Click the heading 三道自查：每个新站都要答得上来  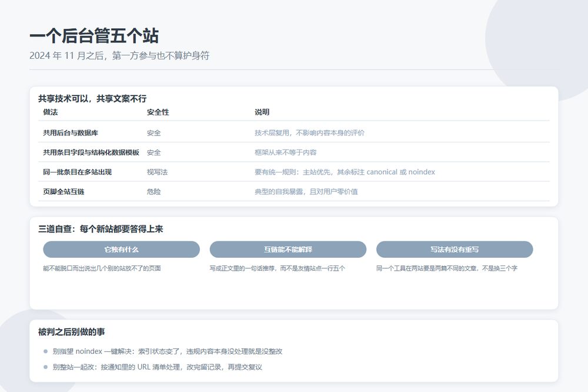tap(101, 229)
